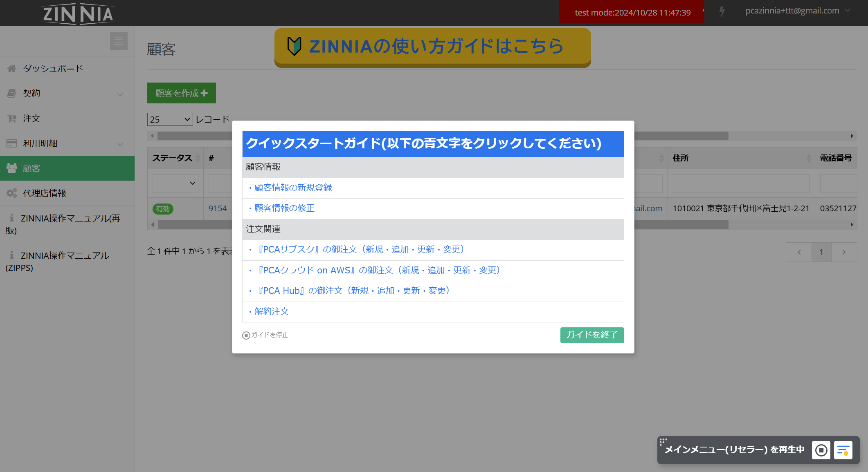Click the 住所 filter input field
Screen dimensions: 868x472
point(740,183)
